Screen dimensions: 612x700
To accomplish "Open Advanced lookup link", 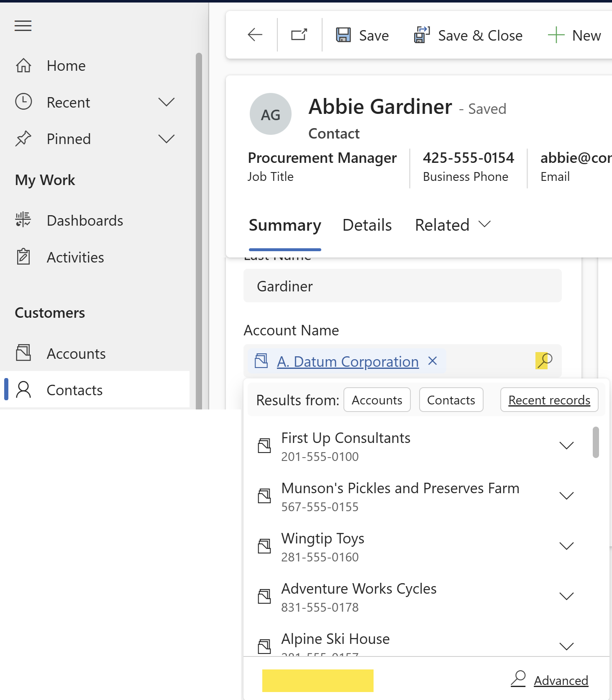I will (561, 681).
